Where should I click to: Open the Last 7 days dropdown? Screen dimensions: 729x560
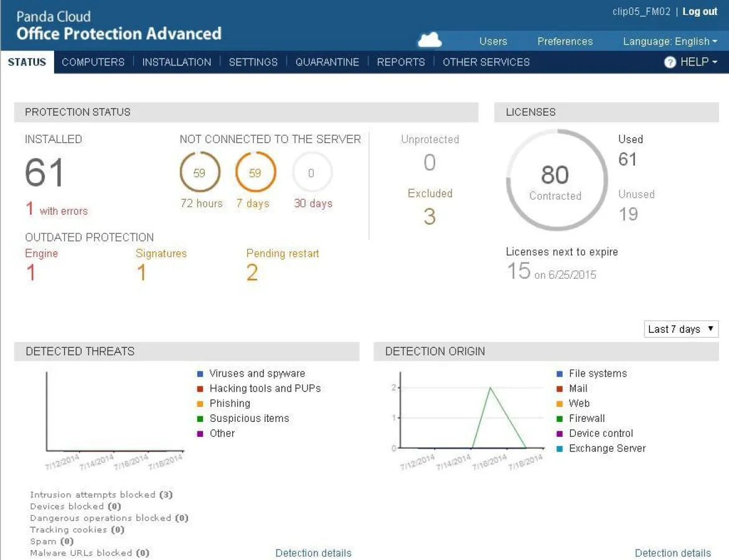(681, 329)
